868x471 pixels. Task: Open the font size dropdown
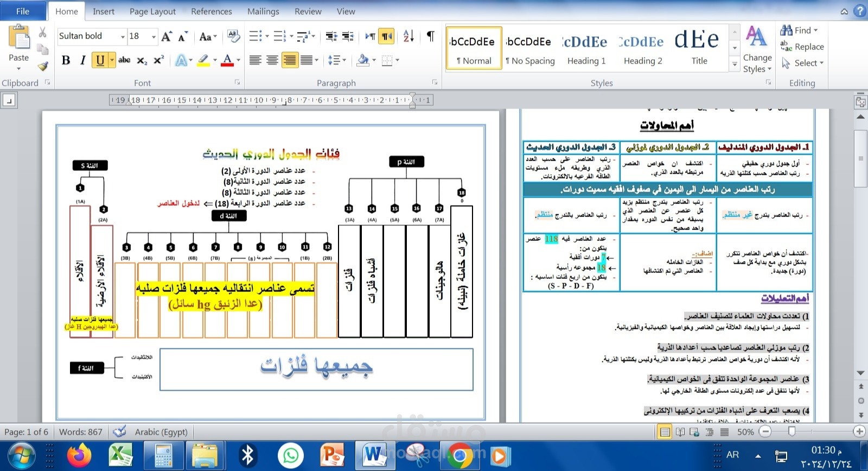pos(154,36)
